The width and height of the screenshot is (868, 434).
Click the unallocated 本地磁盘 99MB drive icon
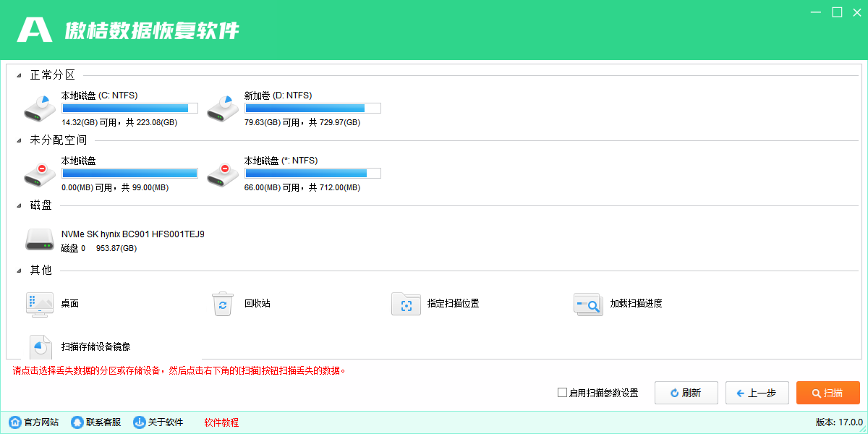point(39,172)
